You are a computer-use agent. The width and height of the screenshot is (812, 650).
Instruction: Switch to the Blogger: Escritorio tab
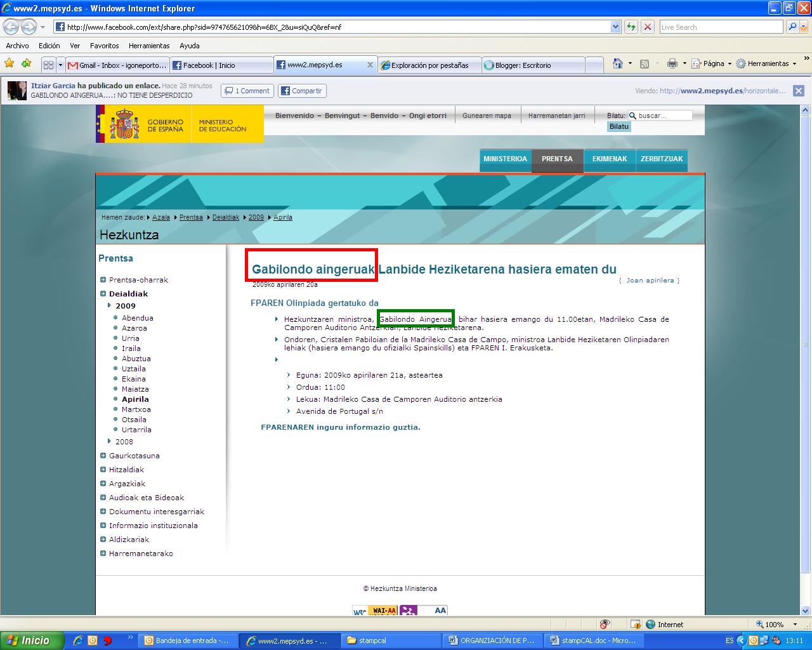point(533,65)
